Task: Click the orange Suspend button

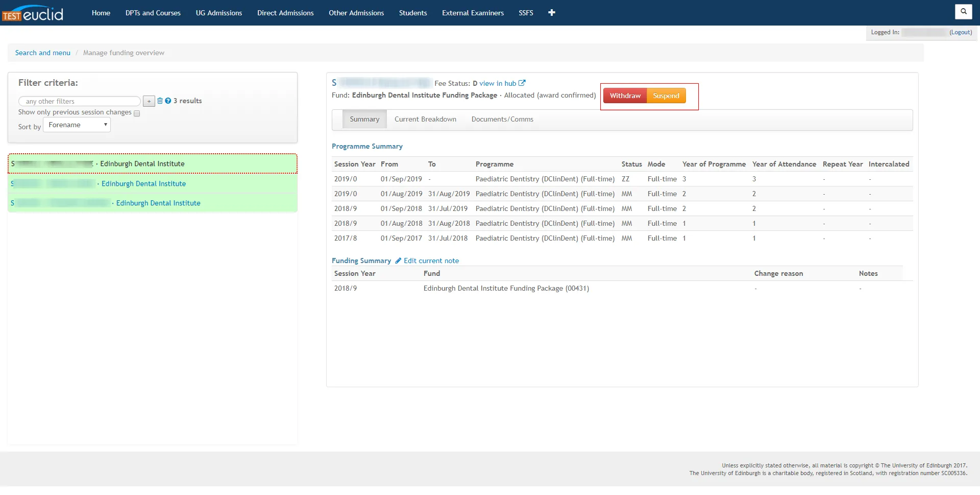Action: pyautogui.click(x=666, y=96)
